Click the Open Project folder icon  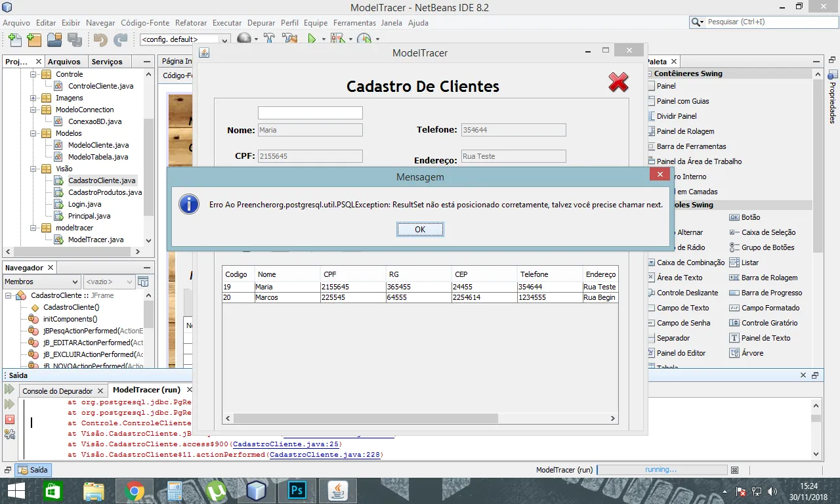[x=54, y=39]
